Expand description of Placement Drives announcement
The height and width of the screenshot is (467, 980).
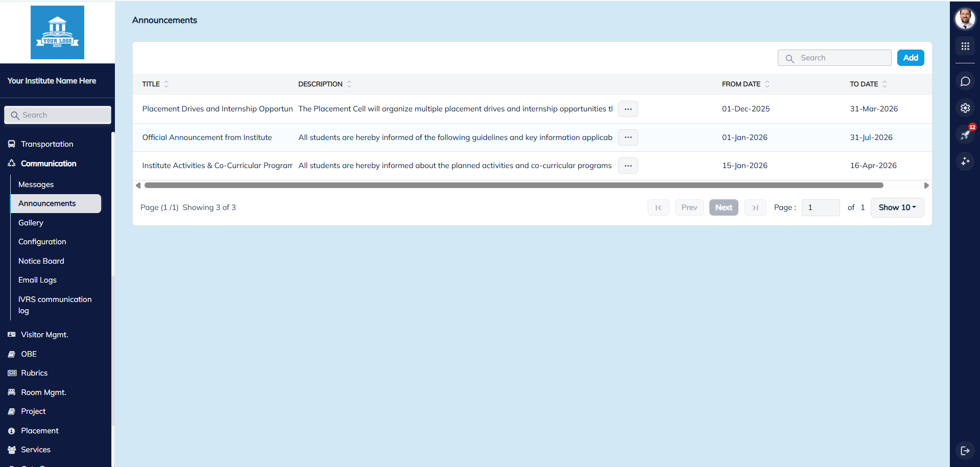(x=628, y=109)
